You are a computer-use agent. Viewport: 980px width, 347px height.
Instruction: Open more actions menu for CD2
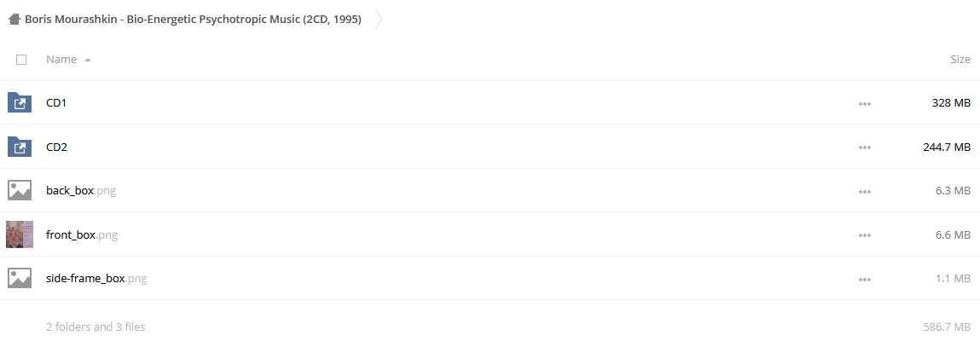865,147
